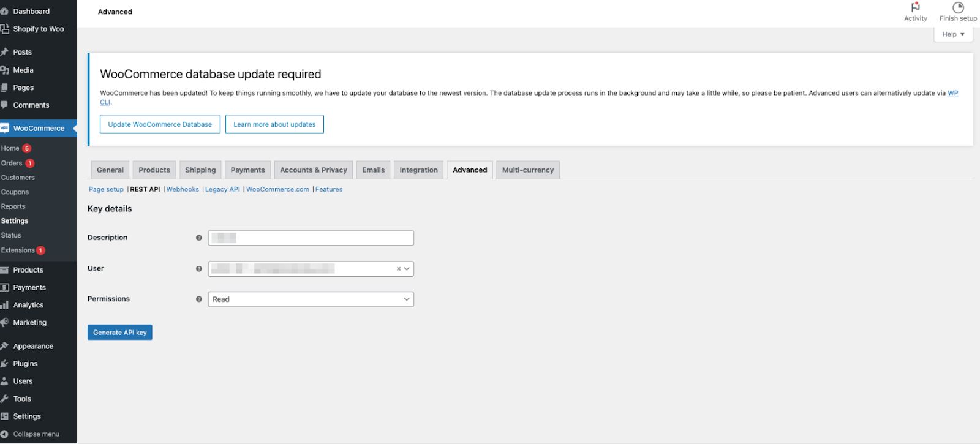Screen dimensions: 980x444
Task: Expand the Help dropdown panel
Action: [x=953, y=34]
